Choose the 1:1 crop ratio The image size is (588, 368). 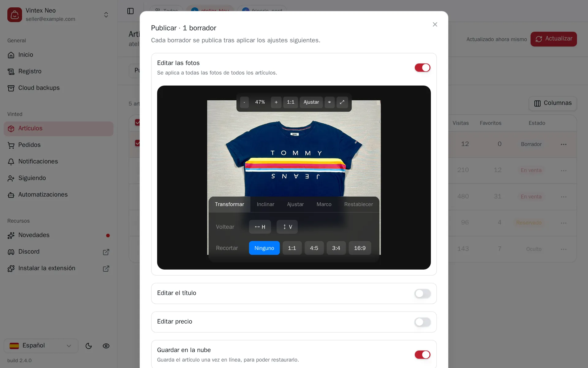pyautogui.click(x=292, y=248)
